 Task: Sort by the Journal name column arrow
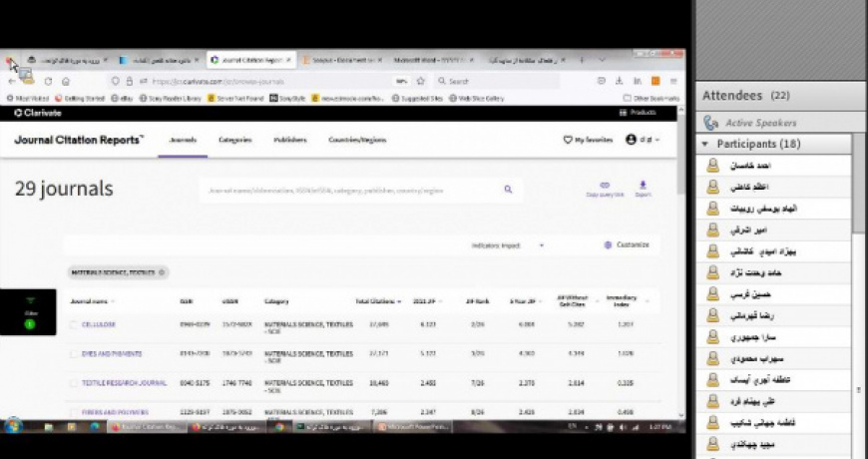click(113, 301)
